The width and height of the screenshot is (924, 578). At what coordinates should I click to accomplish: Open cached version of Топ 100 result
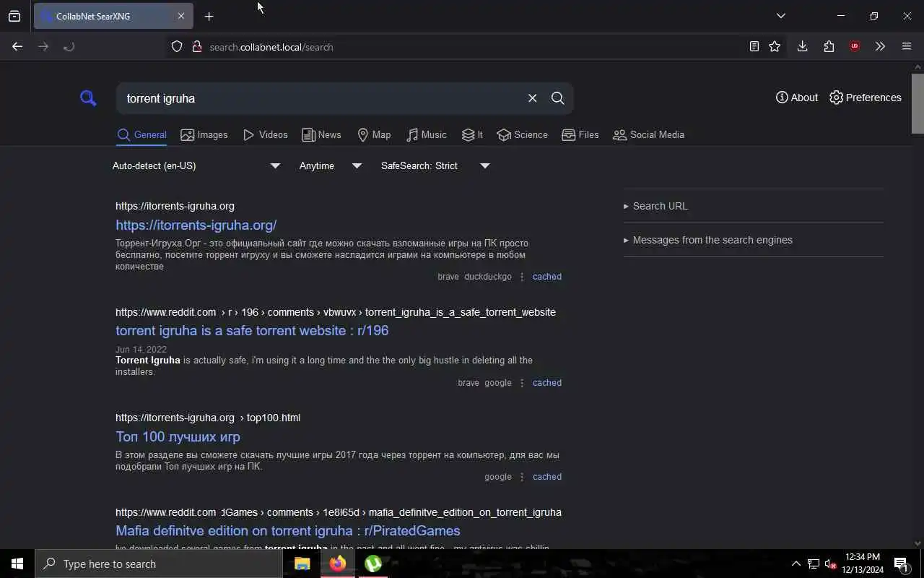coord(546,477)
